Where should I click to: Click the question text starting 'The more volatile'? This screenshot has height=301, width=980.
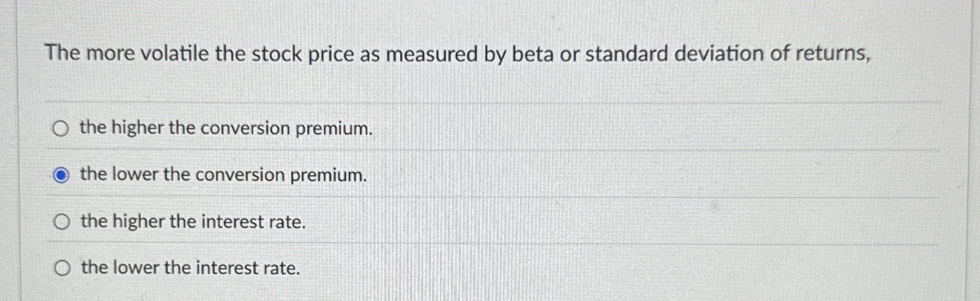[457, 54]
